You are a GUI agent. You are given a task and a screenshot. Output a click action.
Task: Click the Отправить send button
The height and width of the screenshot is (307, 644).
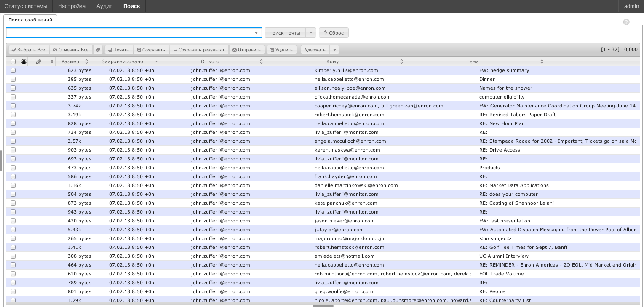point(247,50)
